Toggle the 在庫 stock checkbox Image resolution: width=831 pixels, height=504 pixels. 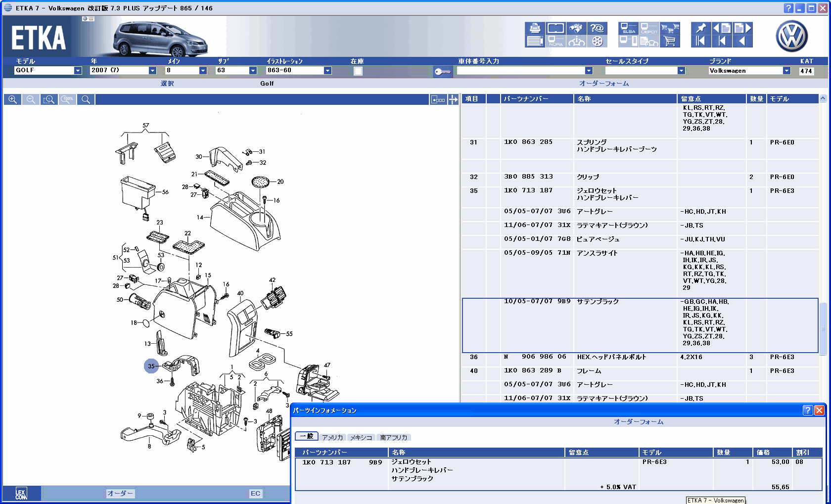click(x=358, y=71)
